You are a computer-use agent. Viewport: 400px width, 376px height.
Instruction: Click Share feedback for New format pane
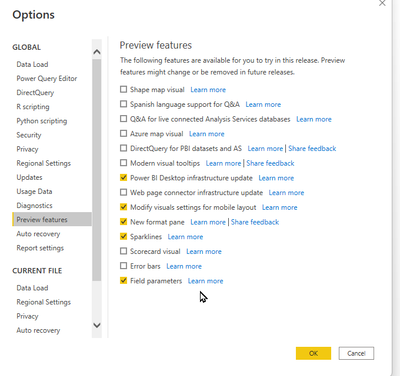(255, 222)
